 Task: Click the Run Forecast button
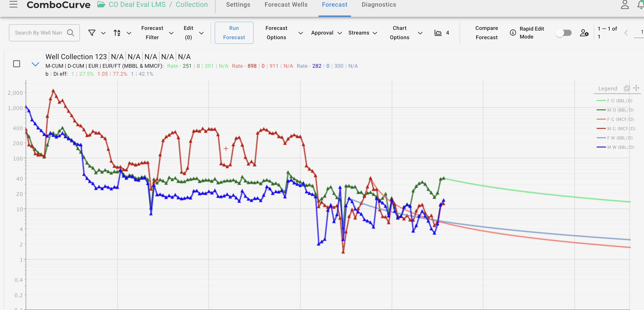pyautogui.click(x=234, y=33)
